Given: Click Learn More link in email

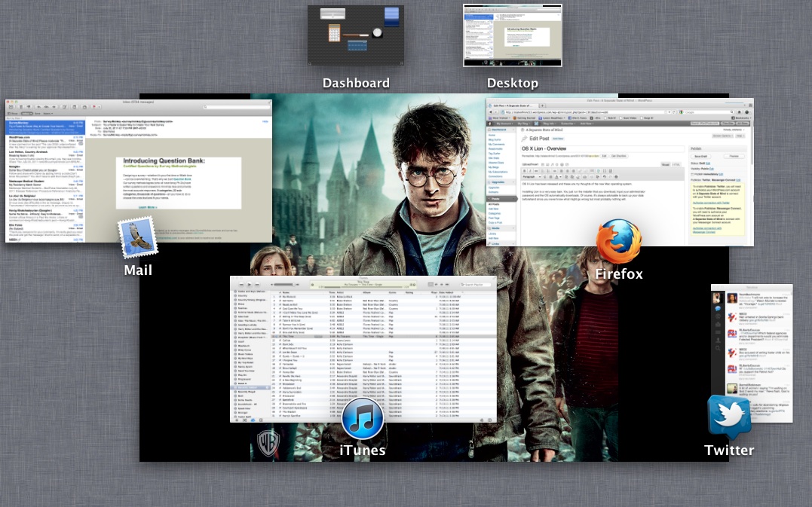Looking at the screenshot, I should (148, 206).
